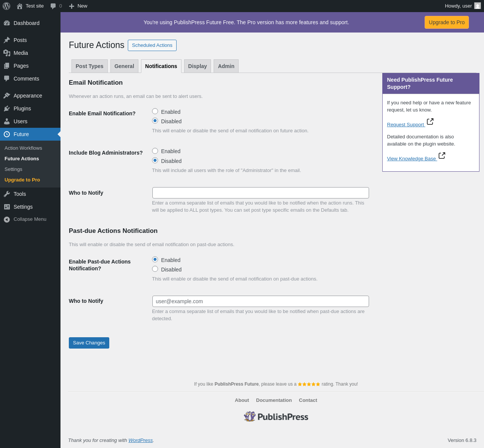
Task: Open the About footer link
Action: [242, 400]
